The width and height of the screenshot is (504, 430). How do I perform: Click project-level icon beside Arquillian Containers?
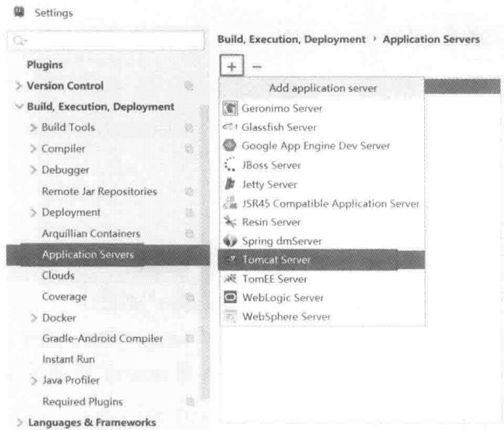pos(190,233)
